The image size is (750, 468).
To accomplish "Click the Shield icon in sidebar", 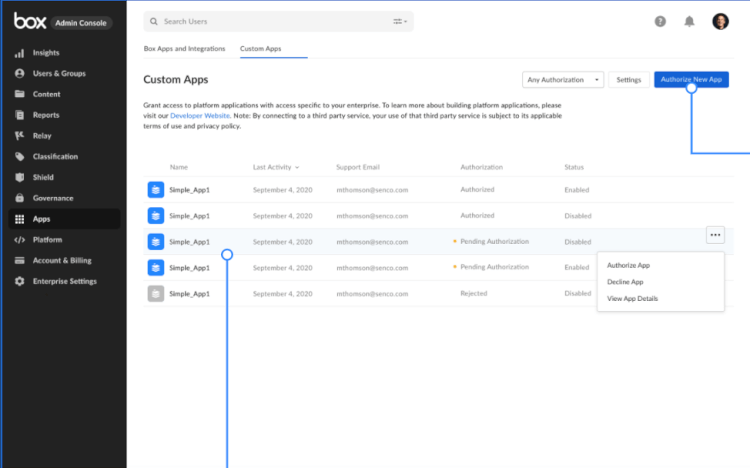I will point(19,178).
